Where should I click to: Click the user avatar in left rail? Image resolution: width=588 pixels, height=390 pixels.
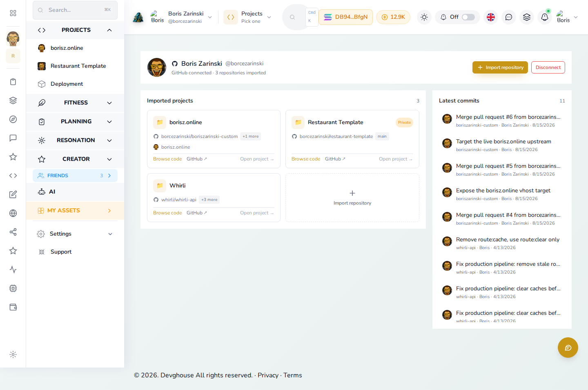coord(13,39)
